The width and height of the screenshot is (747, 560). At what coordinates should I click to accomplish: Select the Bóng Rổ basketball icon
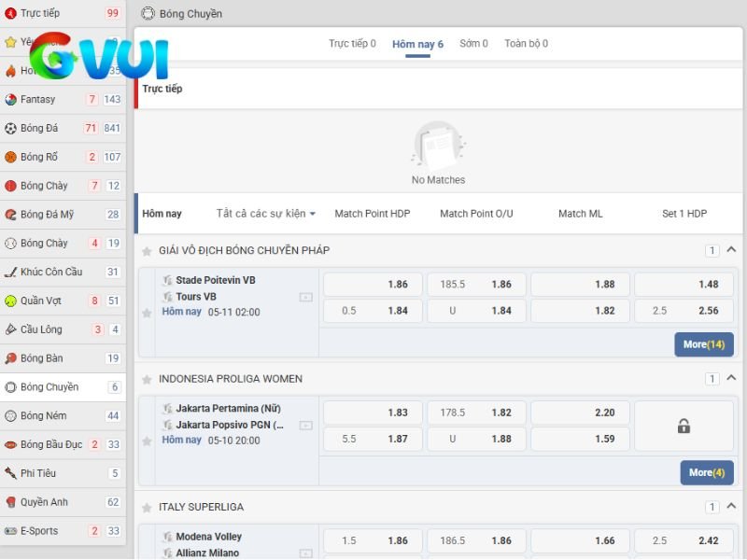point(11,157)
